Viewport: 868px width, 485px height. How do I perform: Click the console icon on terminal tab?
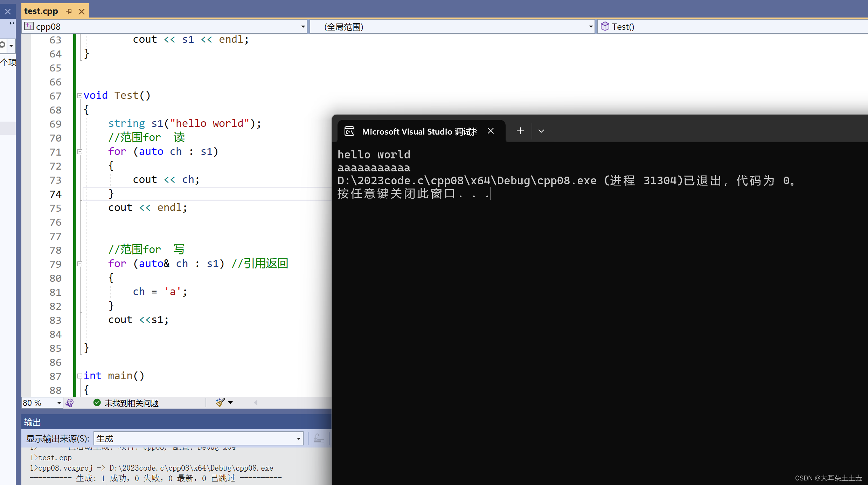(349, 131)
